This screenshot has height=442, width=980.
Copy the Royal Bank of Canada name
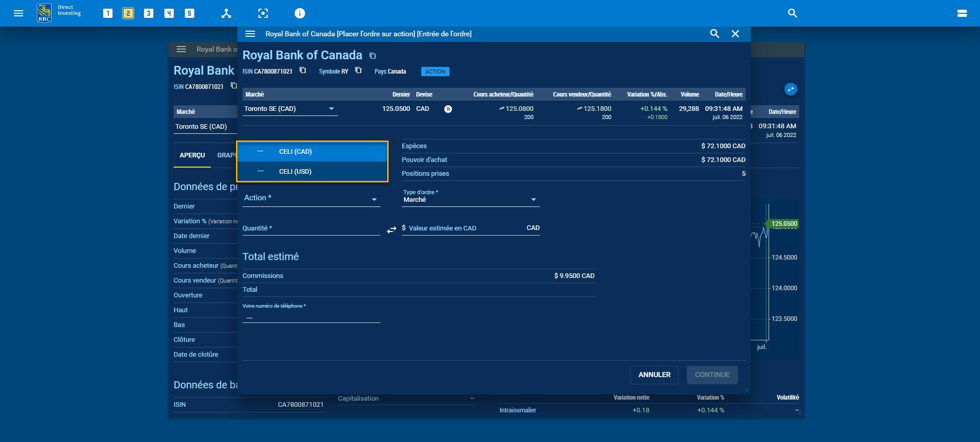pos(372,56)
